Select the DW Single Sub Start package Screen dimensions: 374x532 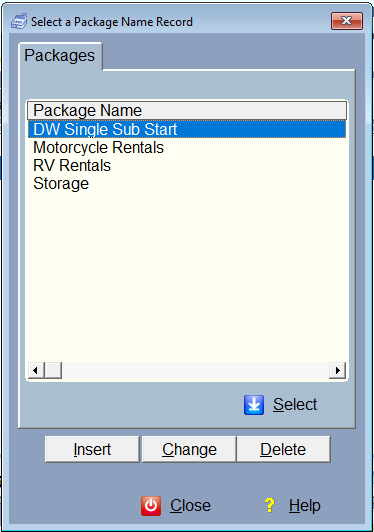(187, 129)
